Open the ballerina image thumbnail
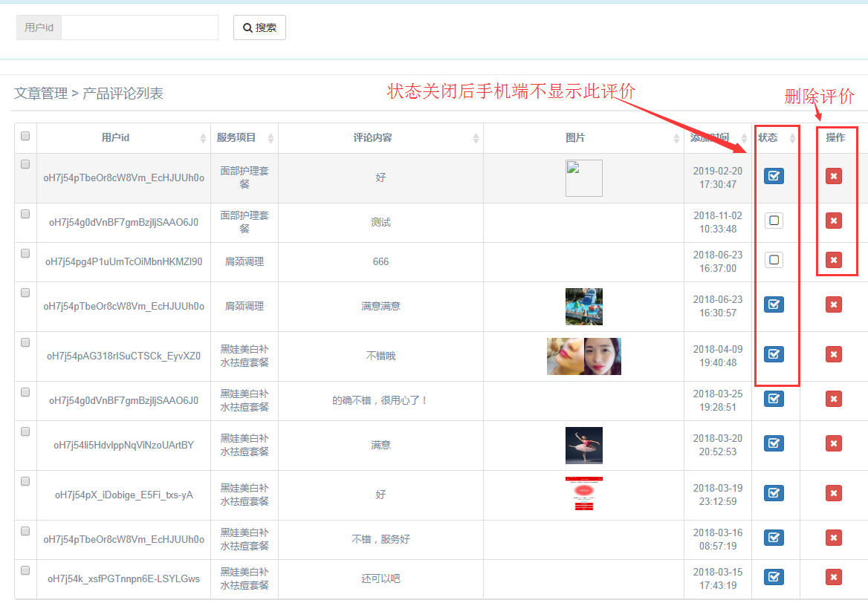868x603 pixels. (x=583, y=446)
